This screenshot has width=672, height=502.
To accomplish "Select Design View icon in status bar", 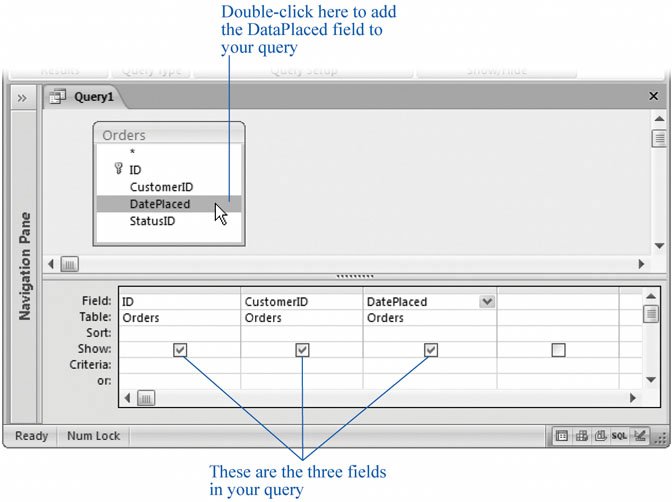I will (x=639, y=436).
